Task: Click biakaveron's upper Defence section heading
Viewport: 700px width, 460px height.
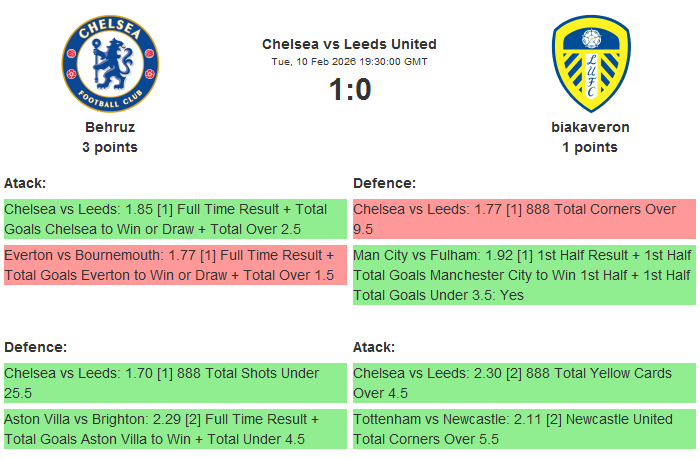Action: click(x=384, y=183)
